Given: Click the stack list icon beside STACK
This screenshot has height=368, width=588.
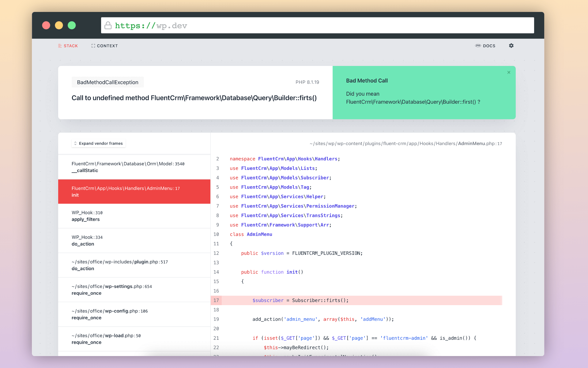Looking at the screenshot, I should point(60,45).
